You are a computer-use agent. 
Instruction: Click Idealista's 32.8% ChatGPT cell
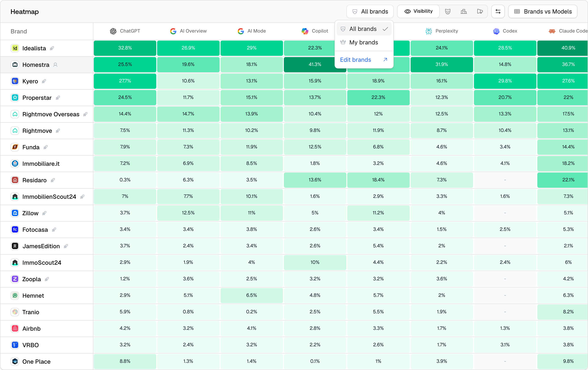(x=125, y=48)
